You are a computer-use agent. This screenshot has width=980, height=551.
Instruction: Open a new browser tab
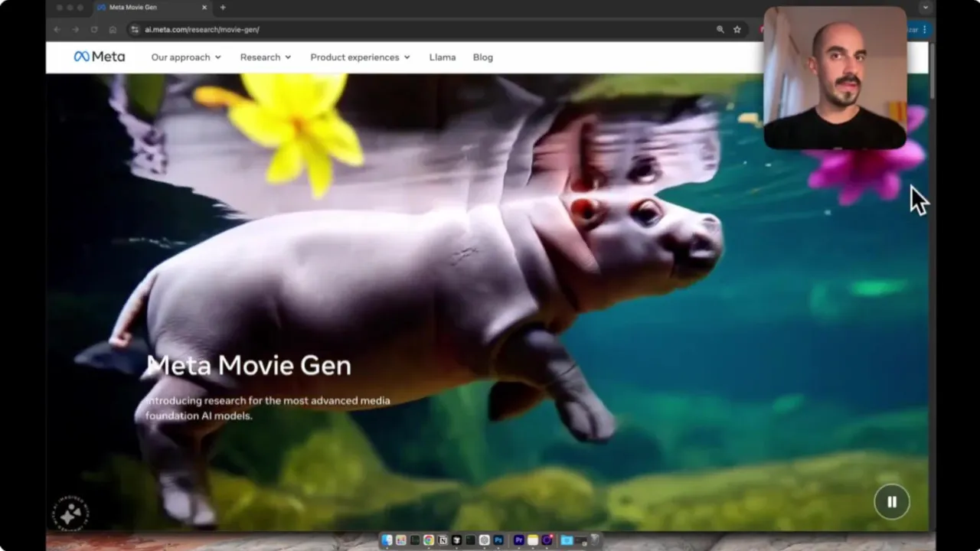223,8
